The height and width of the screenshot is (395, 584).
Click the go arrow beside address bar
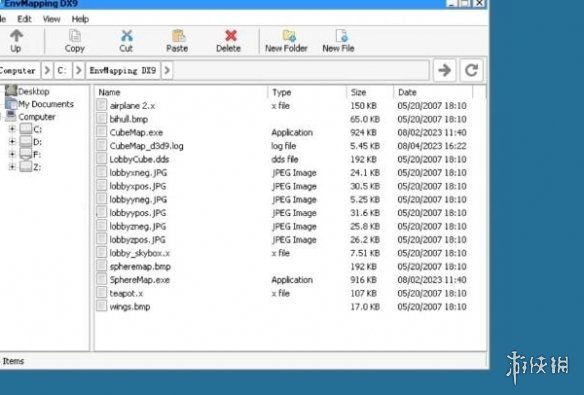444,70
